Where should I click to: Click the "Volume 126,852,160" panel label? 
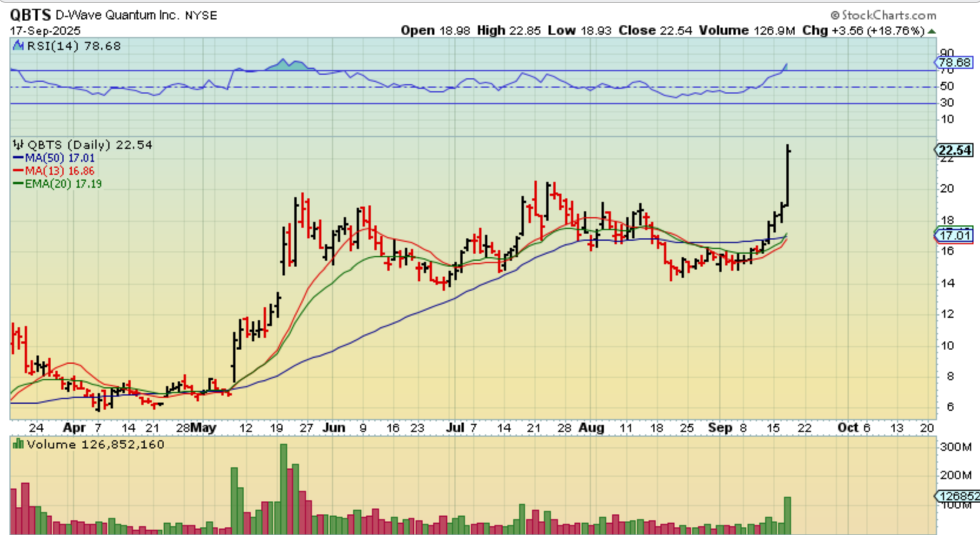click(95, 444)
